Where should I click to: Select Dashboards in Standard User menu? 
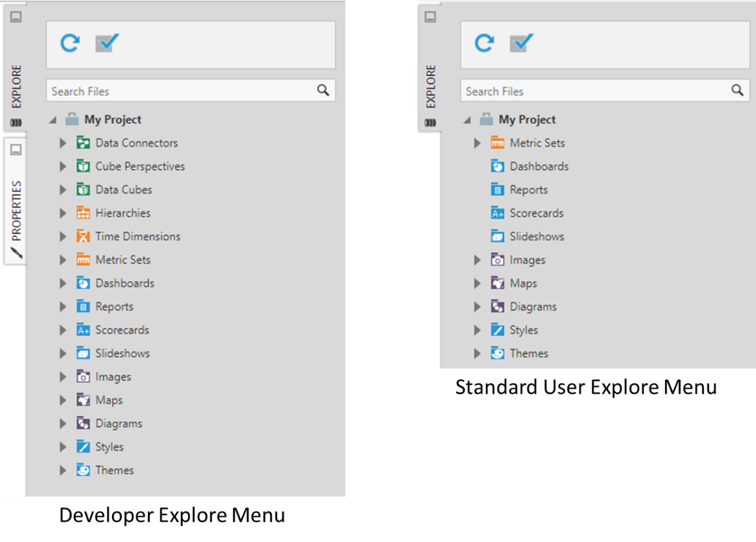(x=539, y=166)
